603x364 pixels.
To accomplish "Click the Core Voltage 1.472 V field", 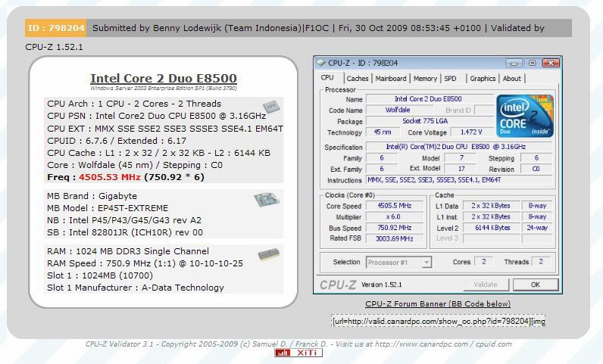I will (x=471, y=132).
